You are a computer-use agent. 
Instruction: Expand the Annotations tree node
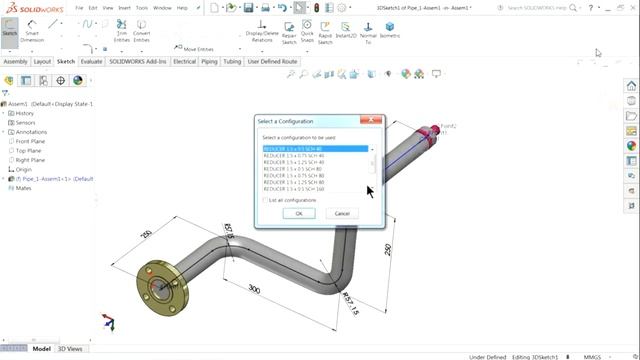(x=4, y=132)
